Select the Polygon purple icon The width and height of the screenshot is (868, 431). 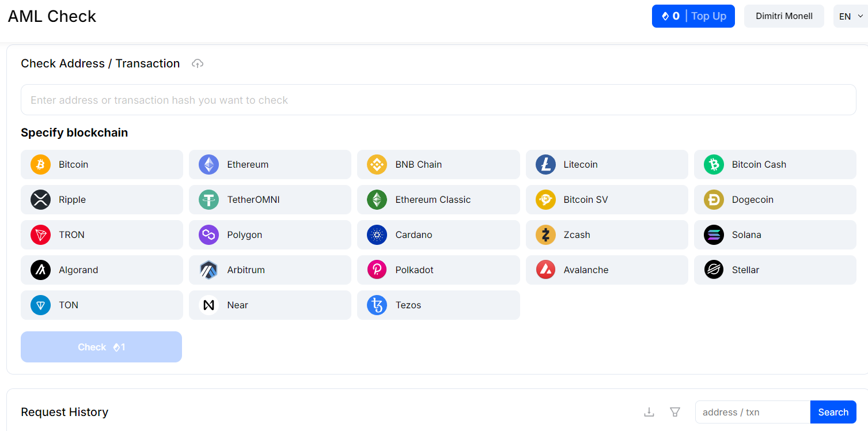click(x=209, y=235)
